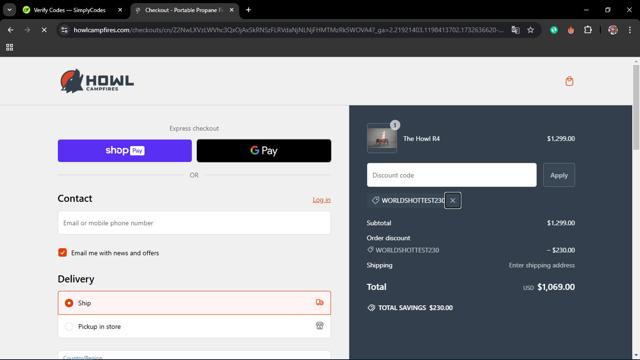Bookmark this page with the star
The width and height of the screenshot is (640, 360).
(531, 30)
